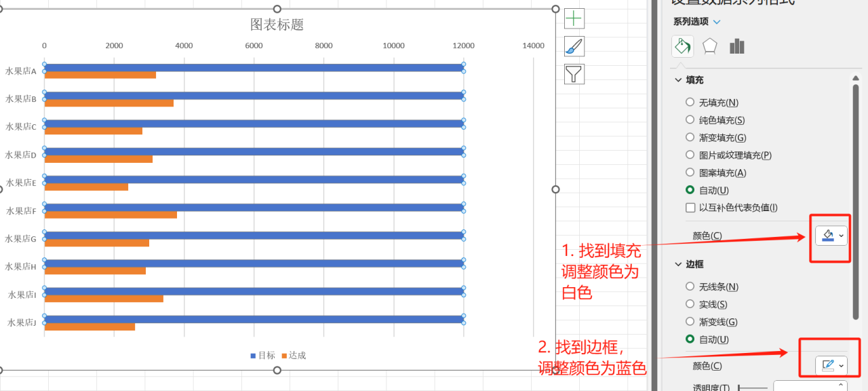Open the Chart Elements plus button
This screenshot has height=391, width=868.
(x=574, y=18)
